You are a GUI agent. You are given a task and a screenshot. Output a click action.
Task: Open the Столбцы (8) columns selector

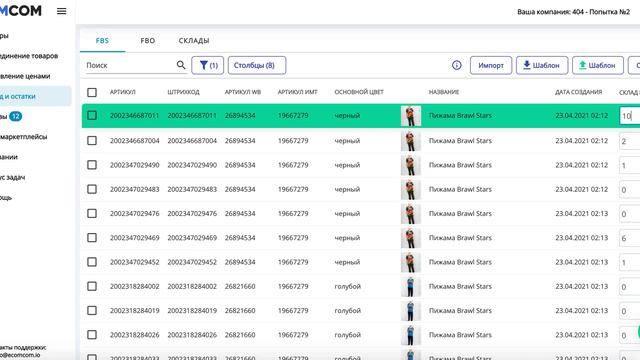(x=257, y=65)
